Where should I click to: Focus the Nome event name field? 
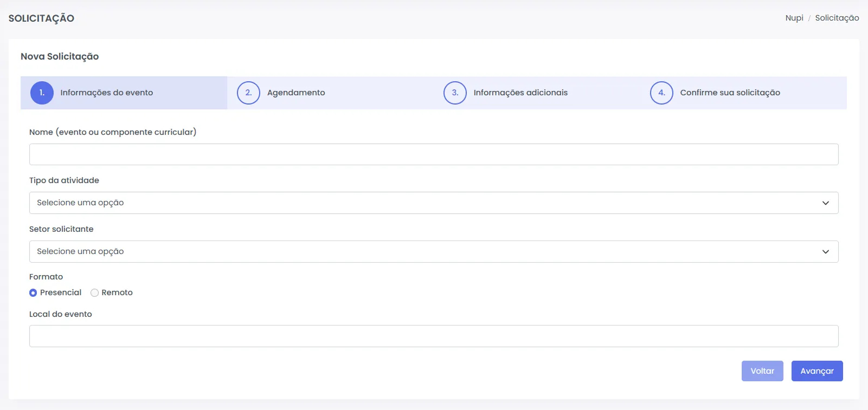click(434, 154)
